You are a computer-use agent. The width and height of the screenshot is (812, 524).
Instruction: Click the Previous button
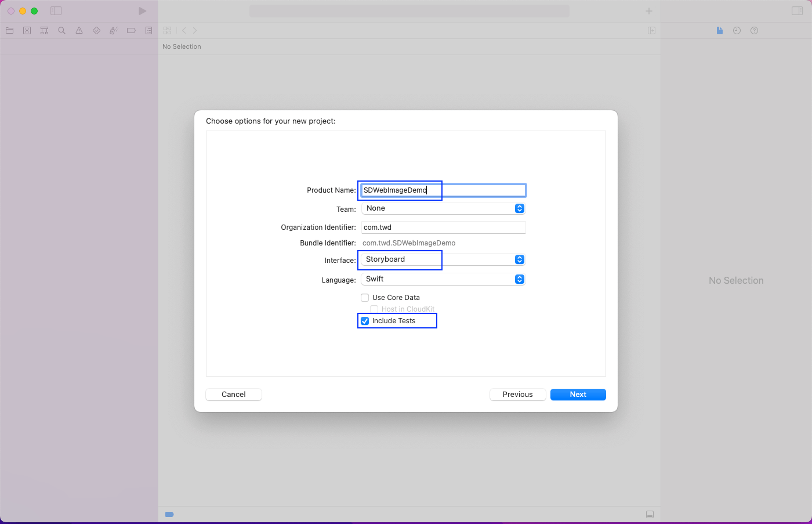click(517, 395)
